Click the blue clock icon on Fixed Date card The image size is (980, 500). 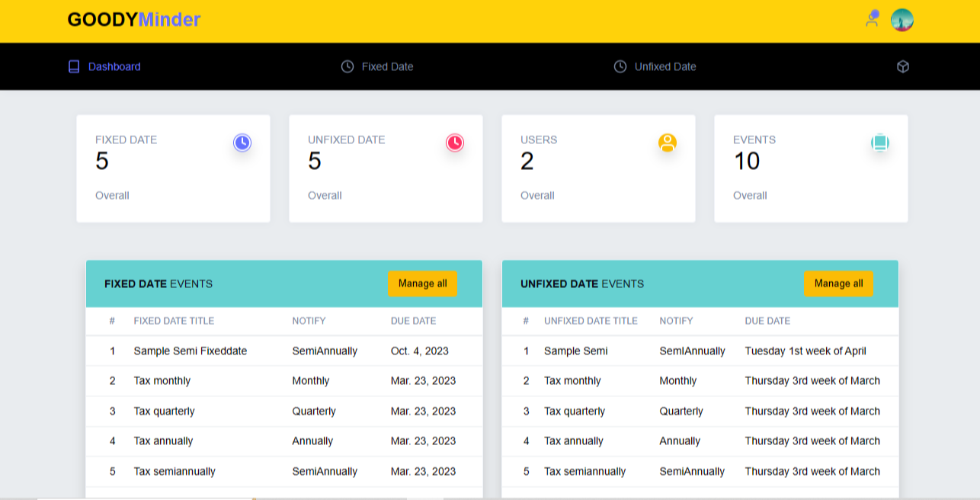point(242,143)
